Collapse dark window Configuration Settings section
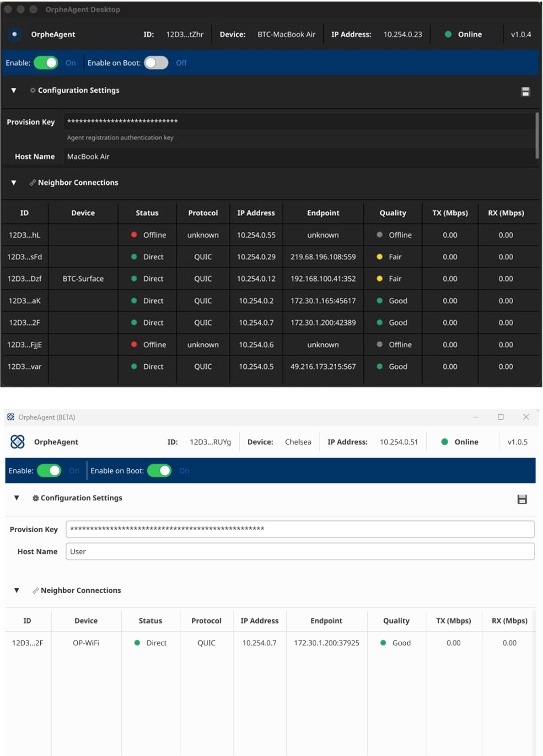This screenshot has width=543, height=756. point(14,91)
